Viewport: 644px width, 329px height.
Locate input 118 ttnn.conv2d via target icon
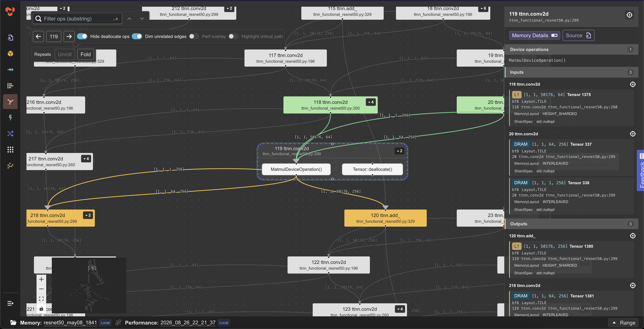(x=632, y=84)
